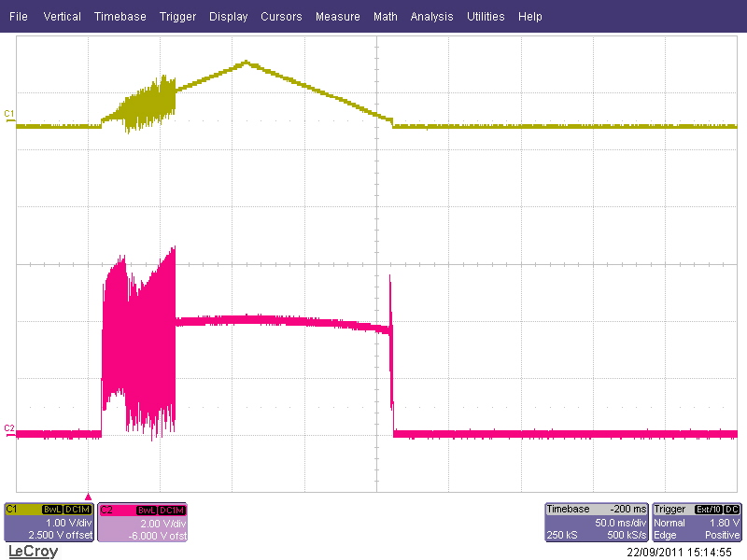Click the BwL badge in C1 box
This screenshot has height=560, width=747.
click(x=52, y=510)
